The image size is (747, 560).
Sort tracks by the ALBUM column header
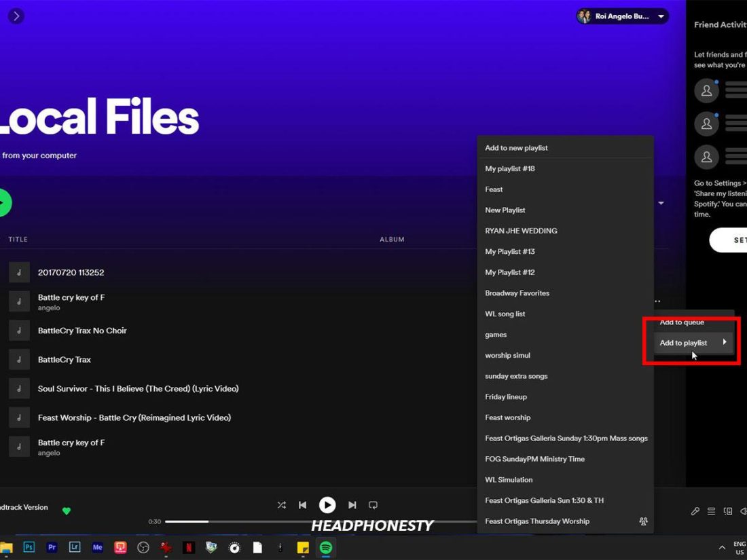(x=392, y=240)
